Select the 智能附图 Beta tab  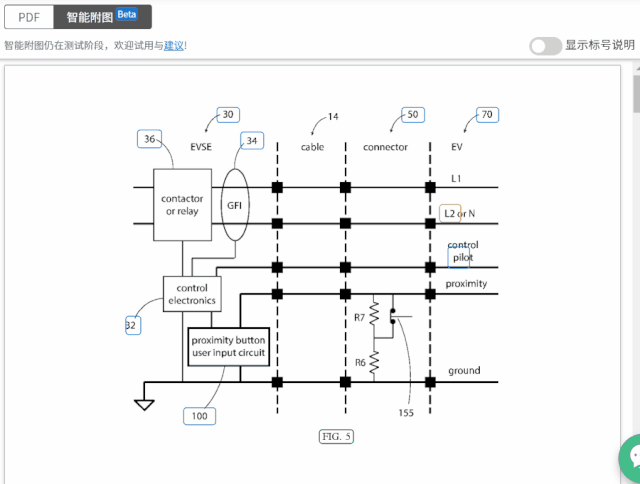coord(102,17)
